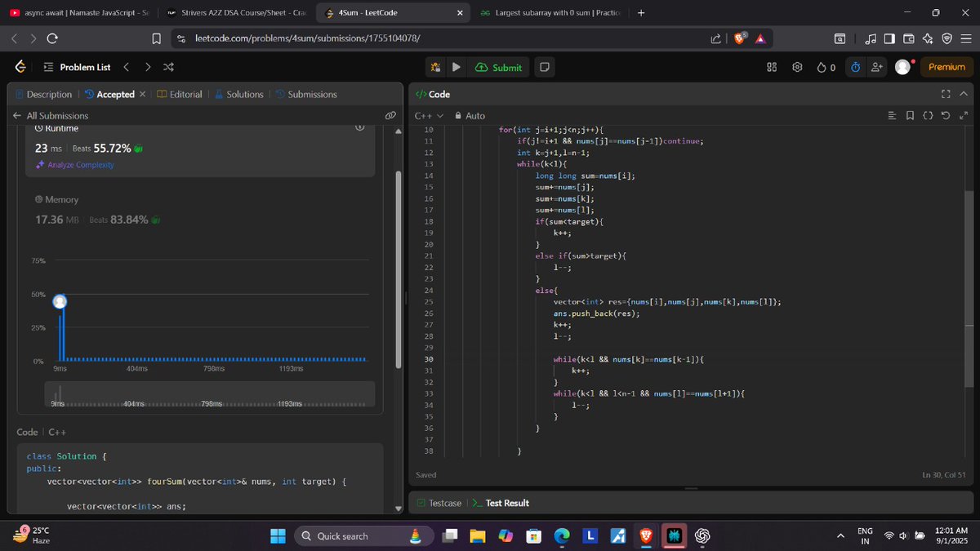Copy submission link chain icon
The image size is (980, 551).
[x=390, y=116]
